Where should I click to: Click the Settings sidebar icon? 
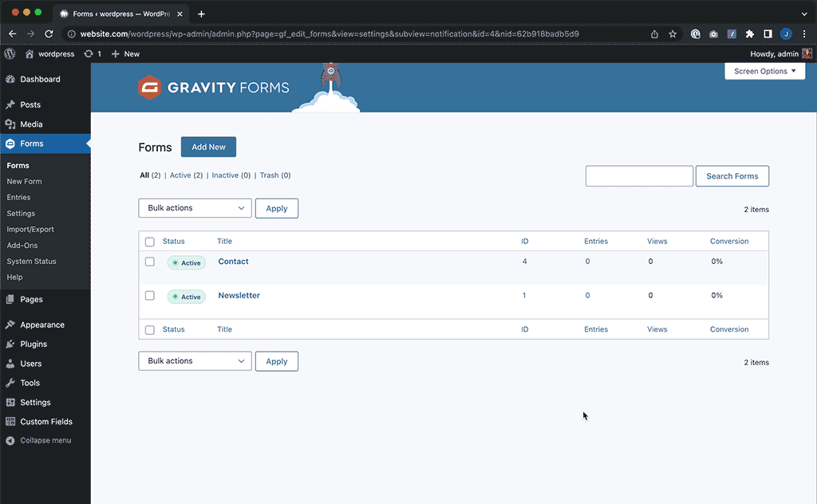click(x=10, y=403)
